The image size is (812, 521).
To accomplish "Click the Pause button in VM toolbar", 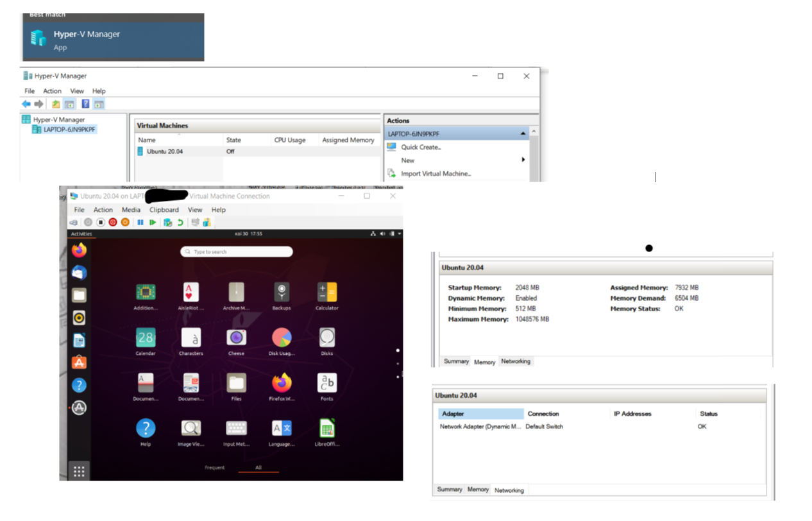I will click(140, 223).
